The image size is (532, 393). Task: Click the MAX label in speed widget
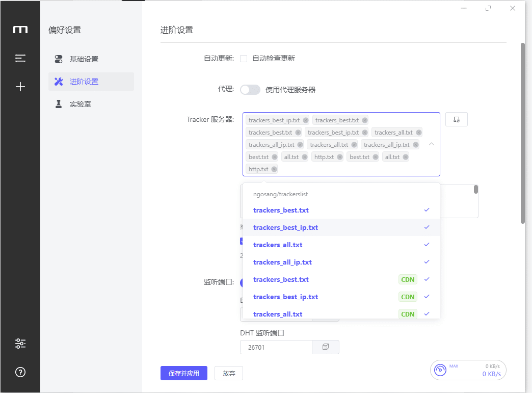454,366
